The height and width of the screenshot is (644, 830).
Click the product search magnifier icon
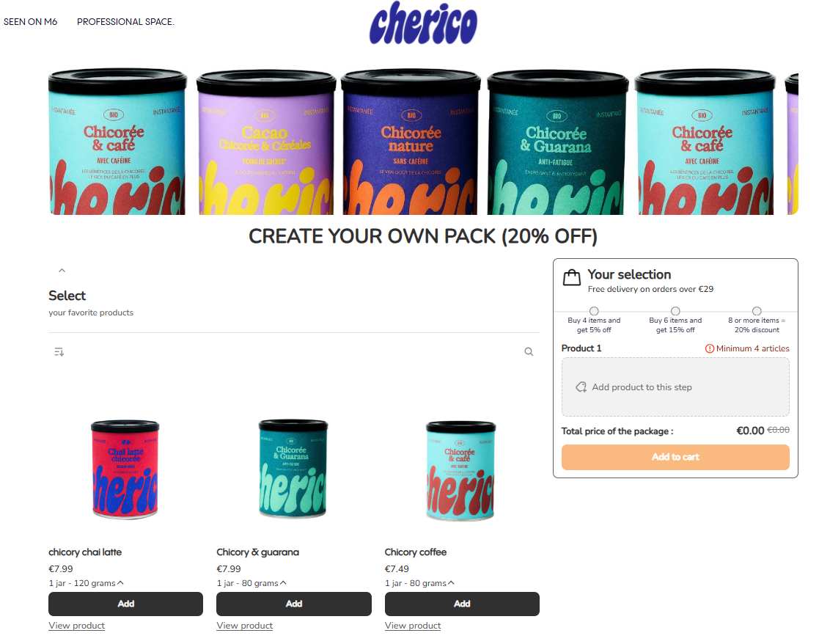pyautogui.click(x=528, y=351)
